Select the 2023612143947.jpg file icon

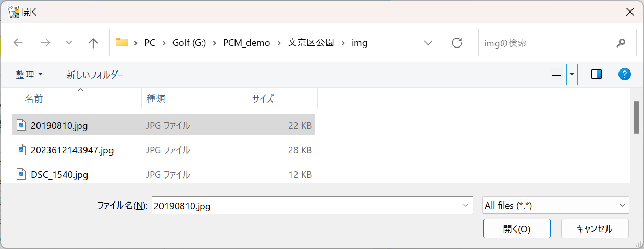click(x=21, y=150)
